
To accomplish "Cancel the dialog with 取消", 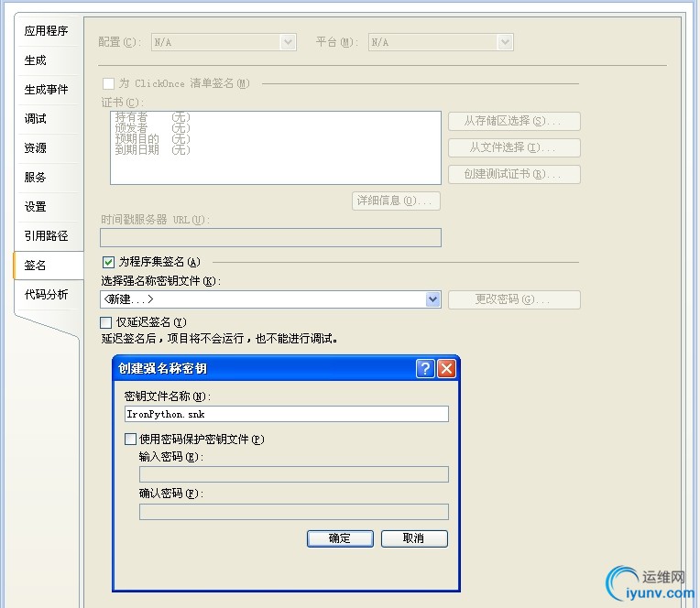I will 414,538.
